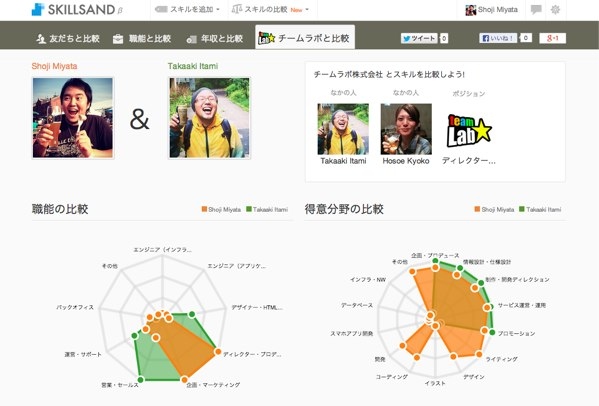
Task: Click the money icon in 年収と比較
Action: [191, 39]
